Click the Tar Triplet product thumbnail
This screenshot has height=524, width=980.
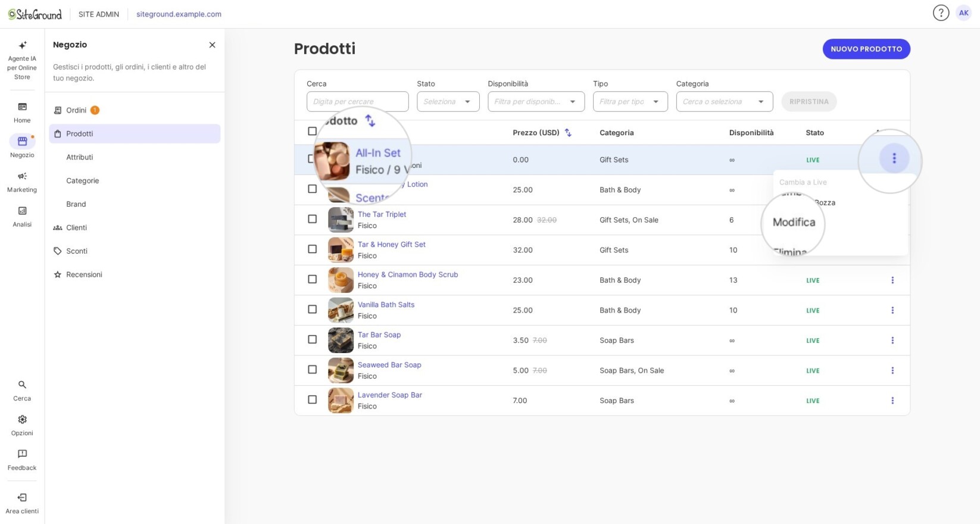(341, 220)
